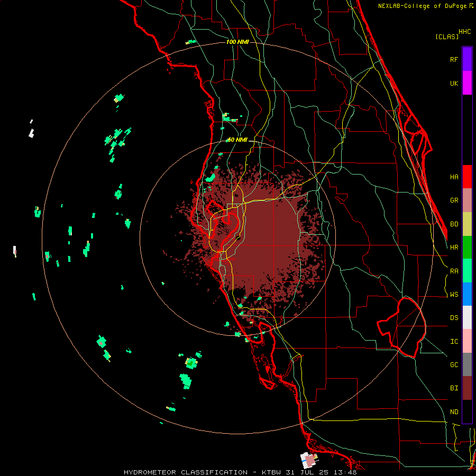Click the GR legend label

(454, 200)
